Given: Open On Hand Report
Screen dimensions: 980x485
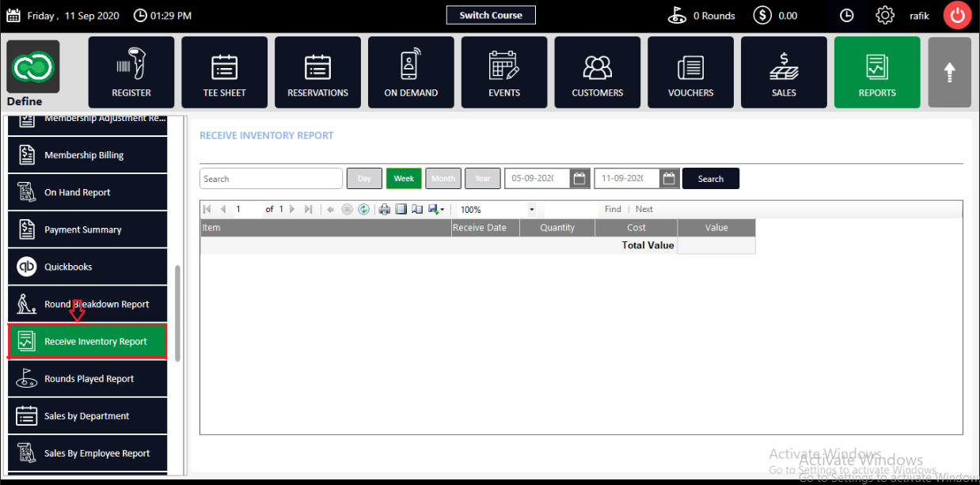Looking at the screenshot, I should [88, 192].
